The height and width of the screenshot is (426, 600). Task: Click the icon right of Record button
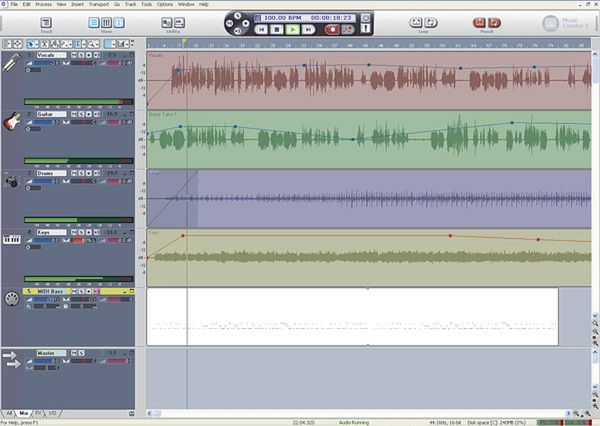point(348,29)
